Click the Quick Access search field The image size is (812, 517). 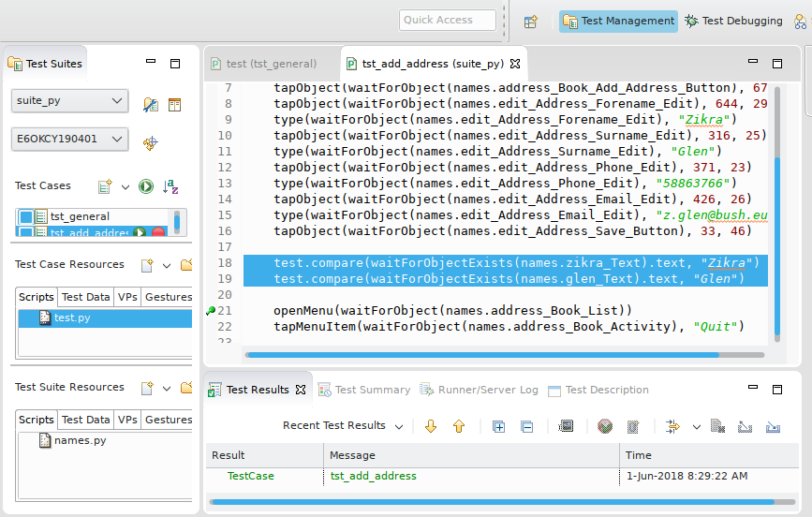point(448,20)
